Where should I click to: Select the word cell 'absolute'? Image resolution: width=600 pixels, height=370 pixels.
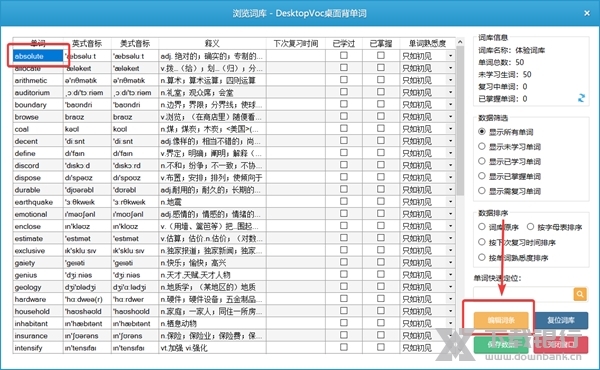pyautogui.click(x=38, y=56)
